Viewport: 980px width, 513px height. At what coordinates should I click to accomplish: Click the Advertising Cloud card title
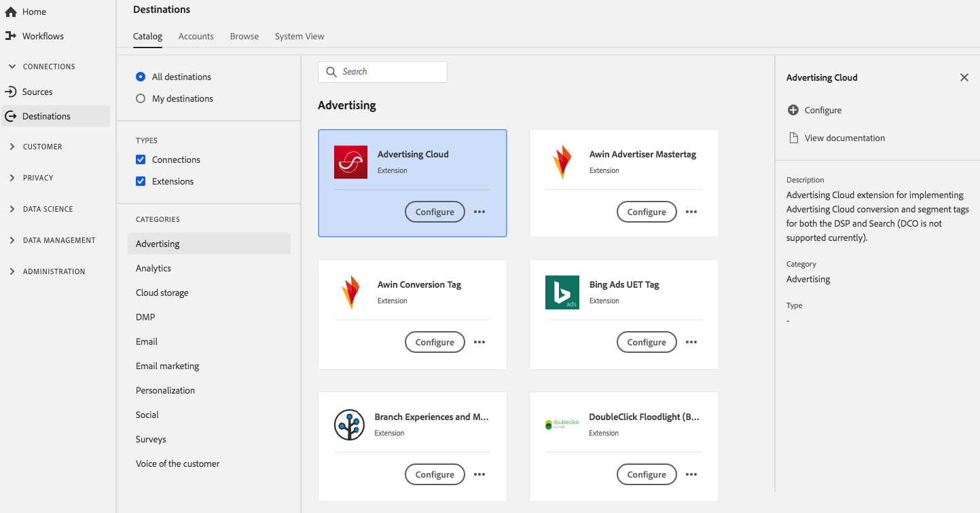[x=413, y=154]
